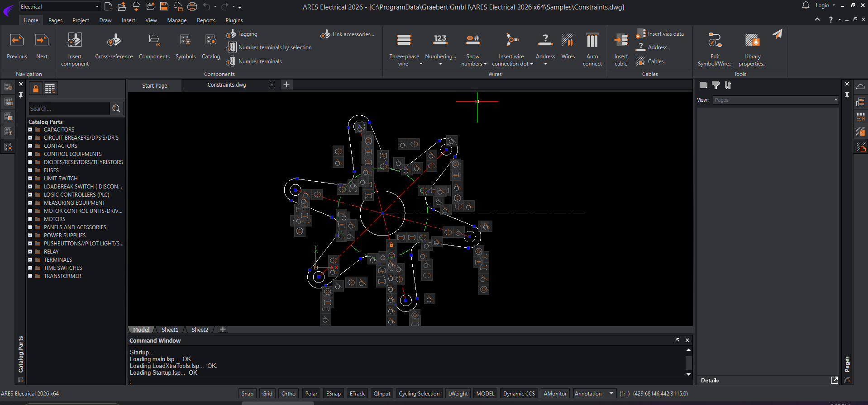This screenshot has width=868, height=405.
Task: Toggle Ortho mode
Action: pyautogui.click(x=288, y=394)
